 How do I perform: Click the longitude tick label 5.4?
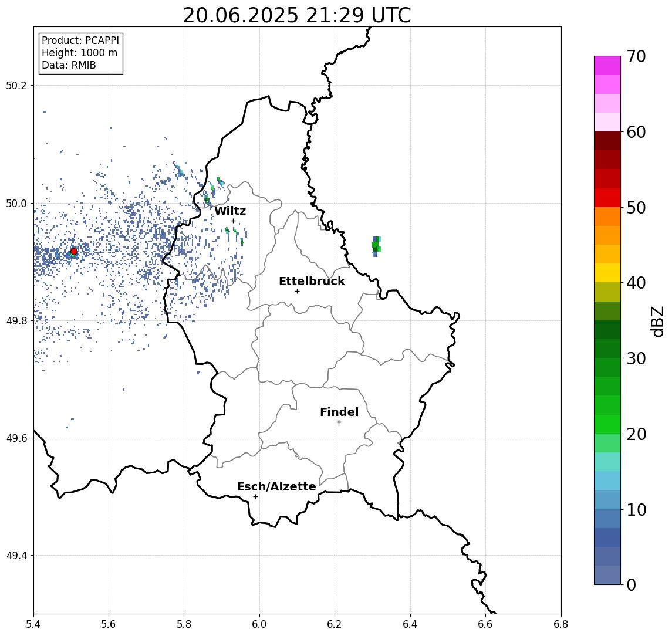[34, 624]
